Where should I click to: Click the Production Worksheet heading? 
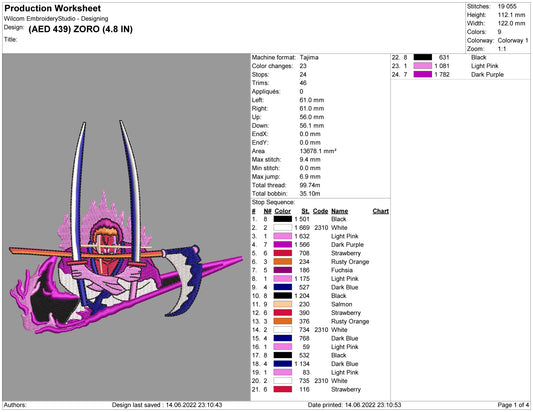pos(53,8)
